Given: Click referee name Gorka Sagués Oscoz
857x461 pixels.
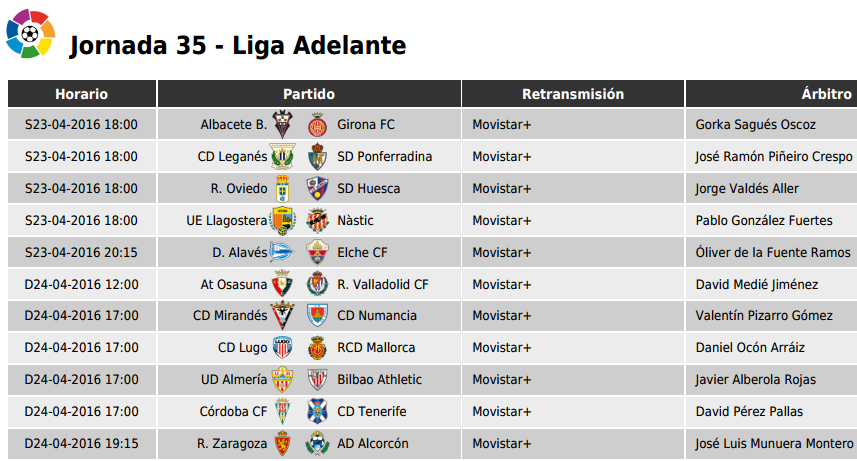Looking at the screenshot, I should [755, 125].
